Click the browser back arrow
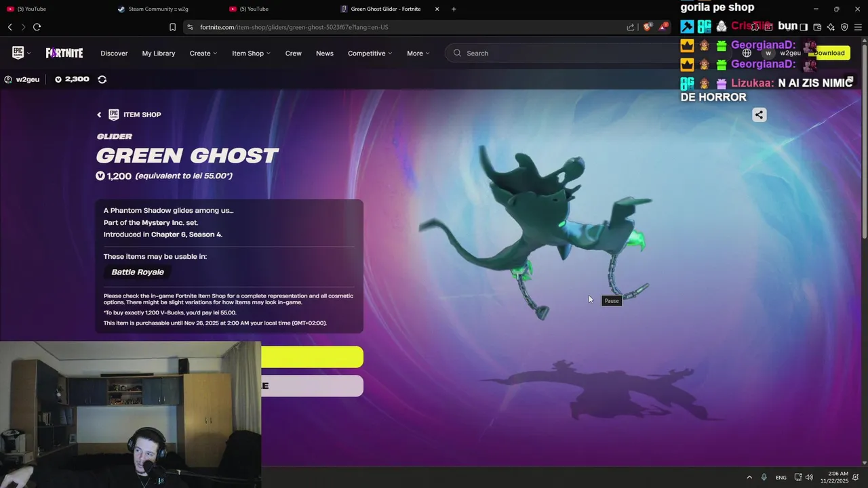868x488 pixels. [10, 27]
